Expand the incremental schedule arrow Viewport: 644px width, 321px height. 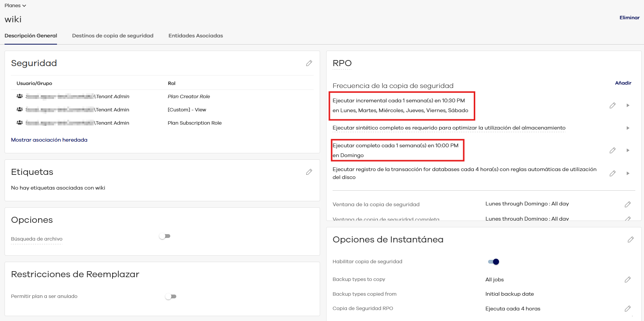point(628,105)
